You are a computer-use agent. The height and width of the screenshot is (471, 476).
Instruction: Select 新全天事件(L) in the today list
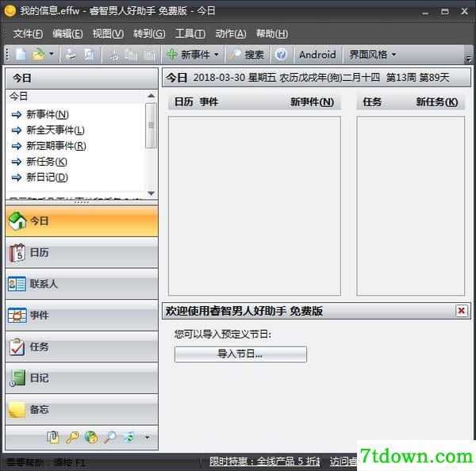(56, 130)
